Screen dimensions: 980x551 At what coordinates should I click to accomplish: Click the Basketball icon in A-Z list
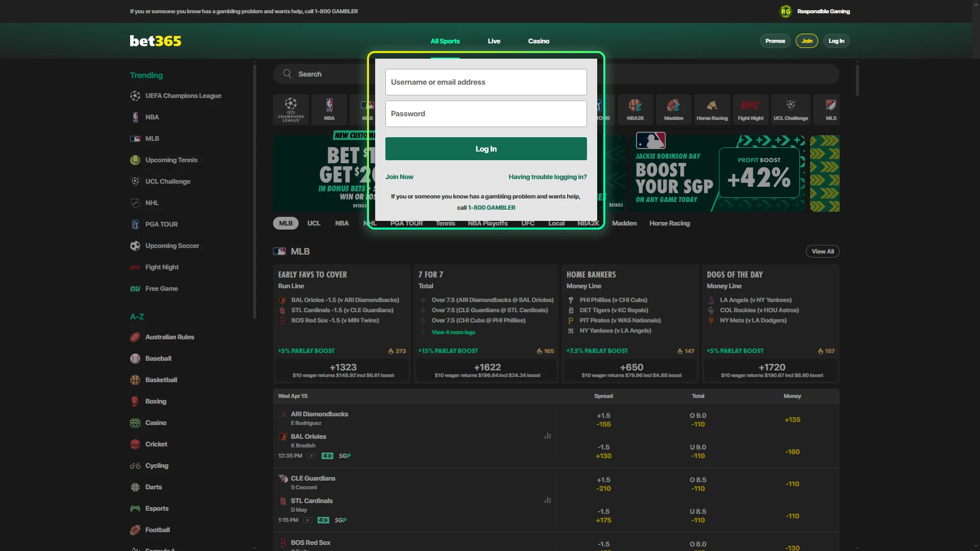click(135, 380)
